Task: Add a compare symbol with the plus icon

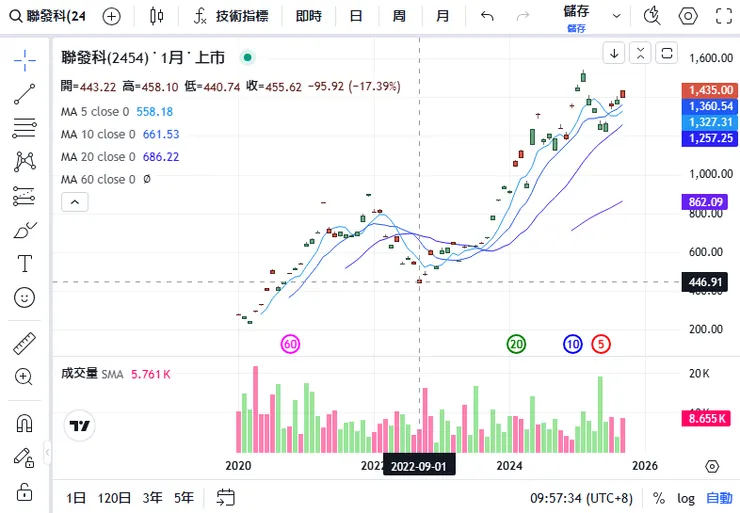Action: (111, 17)
